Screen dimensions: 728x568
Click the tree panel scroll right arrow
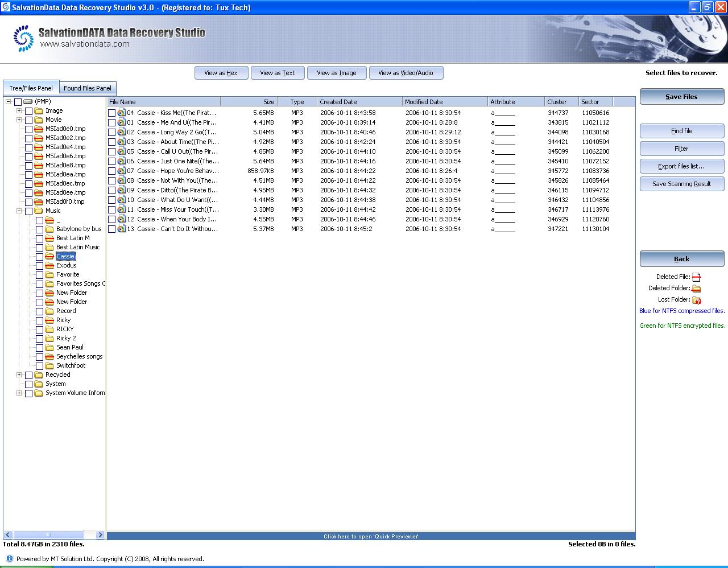(x=100, y=535)
